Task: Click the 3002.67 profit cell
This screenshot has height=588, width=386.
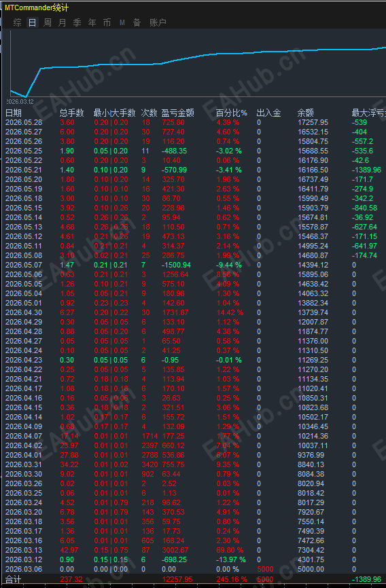Action: (x=175, y=550)
